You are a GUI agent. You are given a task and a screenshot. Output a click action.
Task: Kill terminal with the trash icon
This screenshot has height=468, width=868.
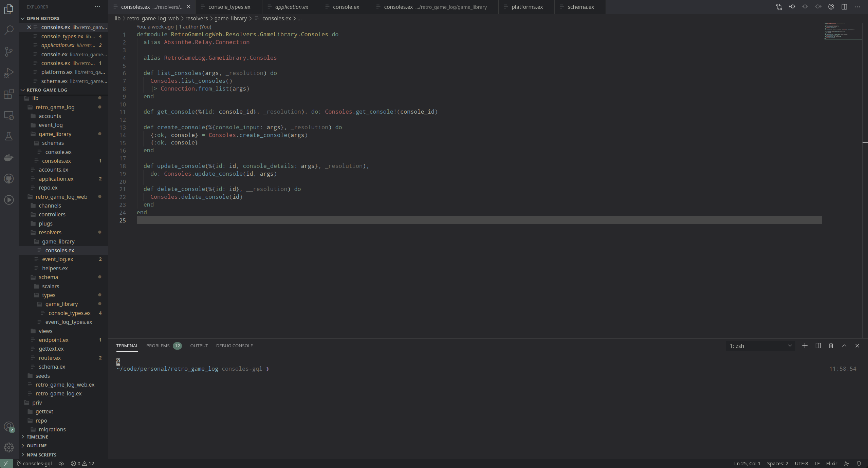(831, 346)
